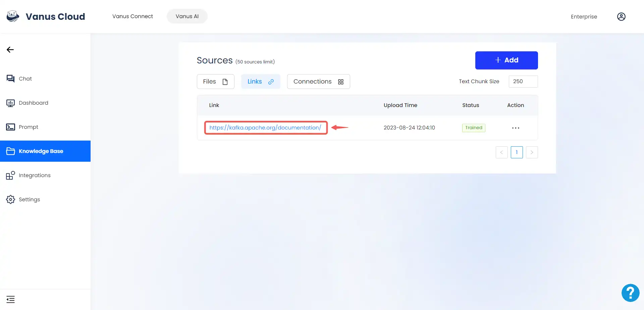The image size is (644, 310).
Task: Click the blue Add button
Action: point(506,60)
